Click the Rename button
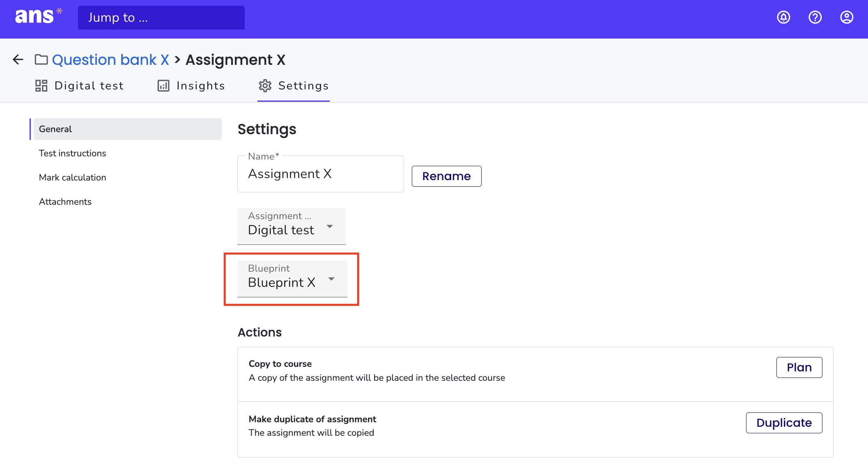The width and height of the screenshot is (868, 476). click(x=447, y=176)
